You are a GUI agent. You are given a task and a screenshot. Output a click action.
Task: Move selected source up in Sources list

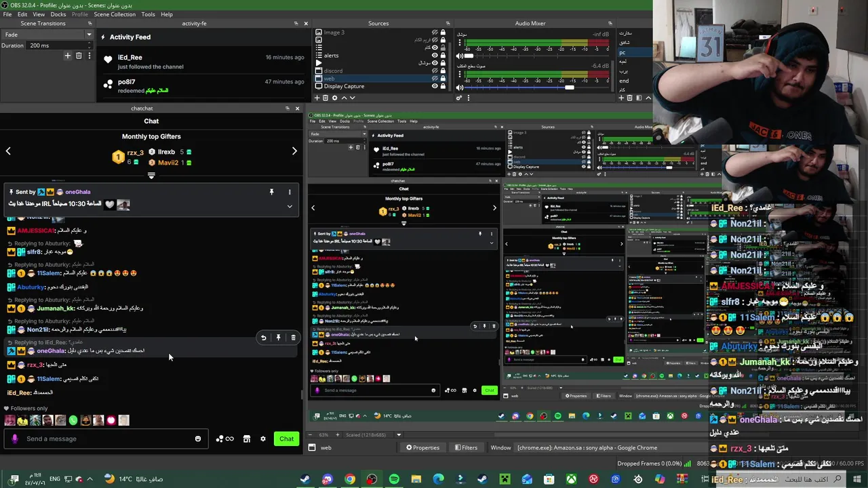[344, 98]
